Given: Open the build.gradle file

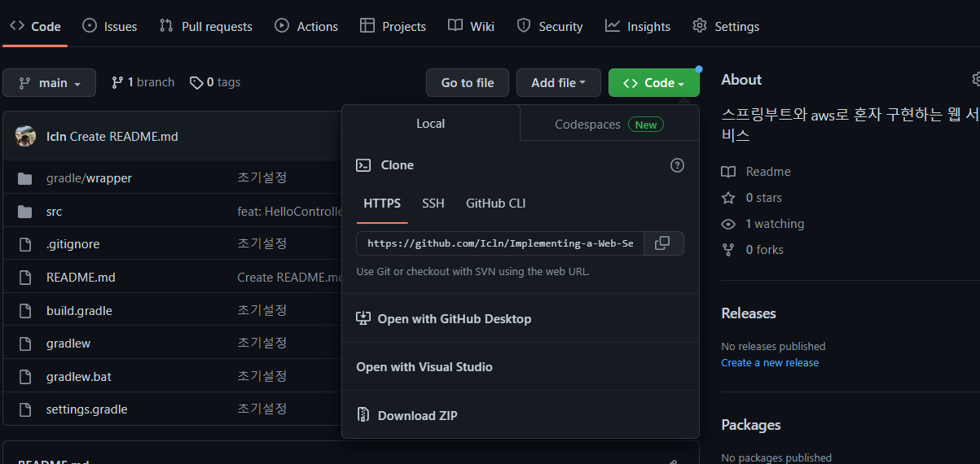Looking at the screenshot, I should coord(79,310).
